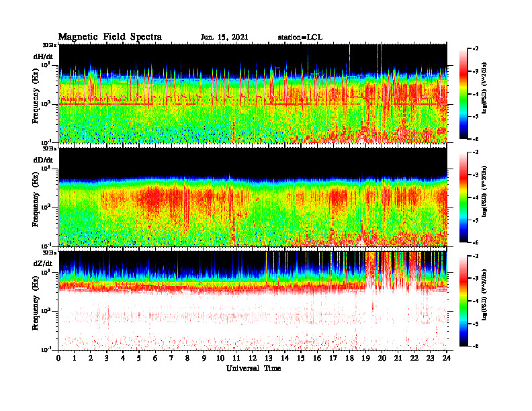532x411 pixels.
Task: Click the hour 22 tick label
Action: click(414, 358)
